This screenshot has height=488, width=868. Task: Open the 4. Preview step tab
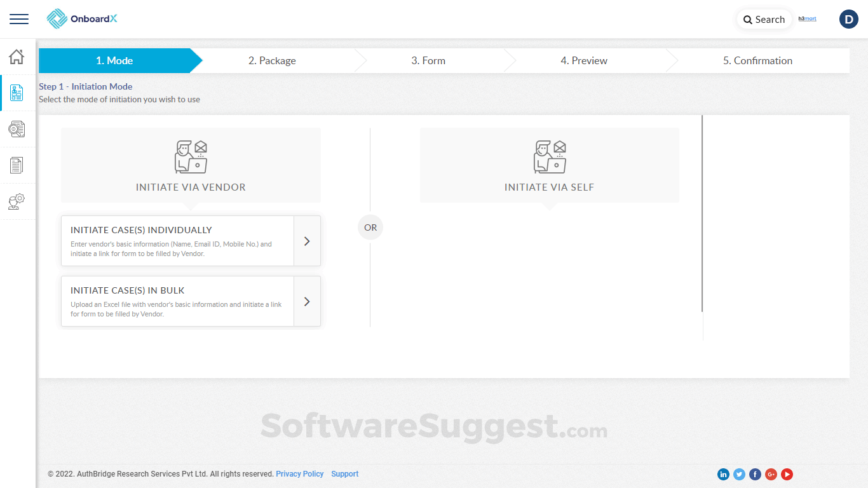click(584, 60)
